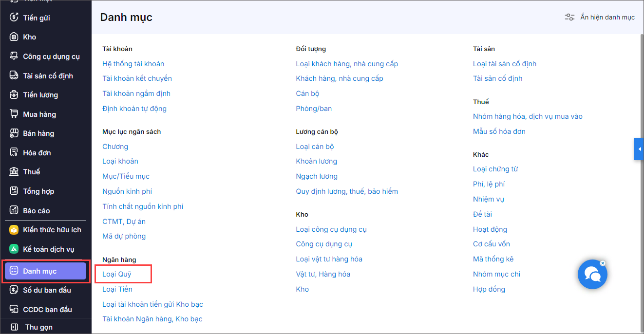The height and width of the screenshot is (334, 644).
Task: Open Khách hàng, nhà cung cấp link
Action: pos(340,78)
